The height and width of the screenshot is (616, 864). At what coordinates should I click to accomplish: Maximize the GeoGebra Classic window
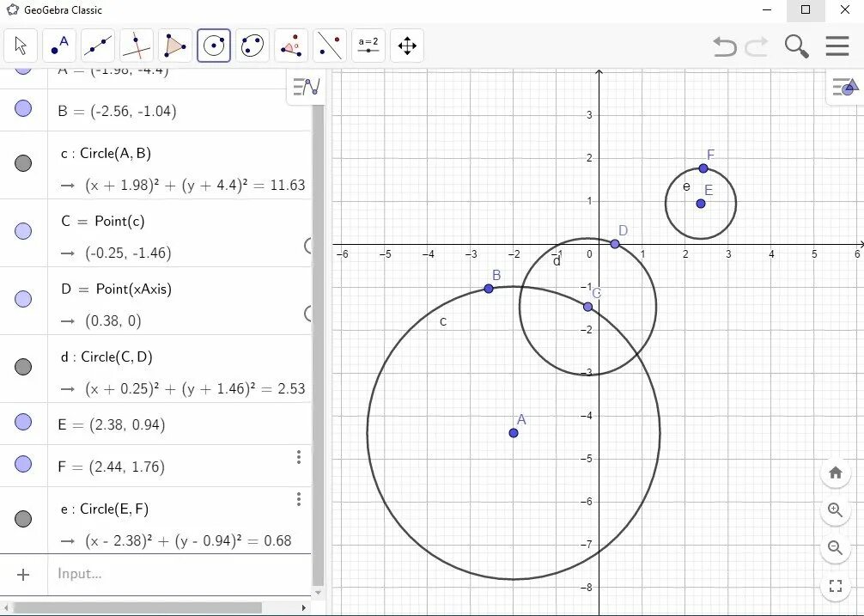tap(806, 10)
